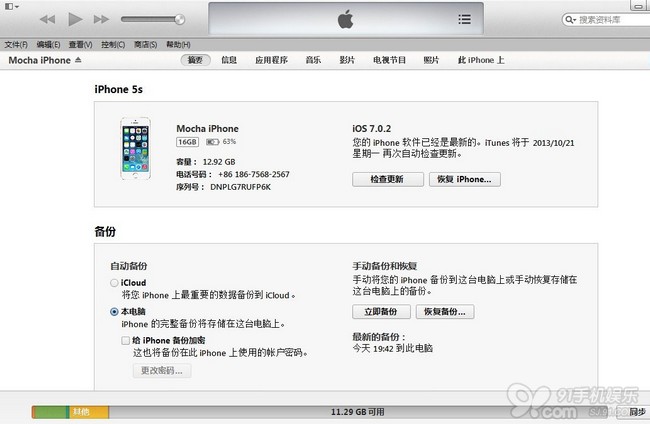Click the 恢复 iPhone... button
650x424 pixels.
pos(465,179)
